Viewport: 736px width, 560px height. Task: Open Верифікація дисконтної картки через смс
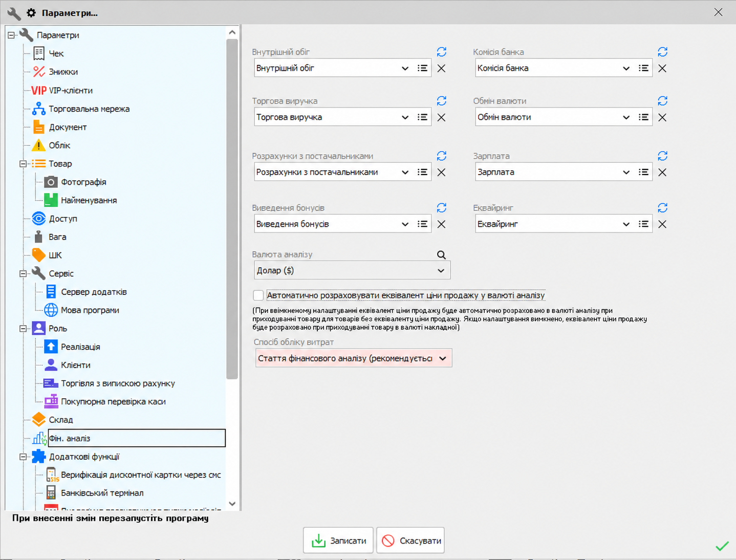tap(141, 475)
